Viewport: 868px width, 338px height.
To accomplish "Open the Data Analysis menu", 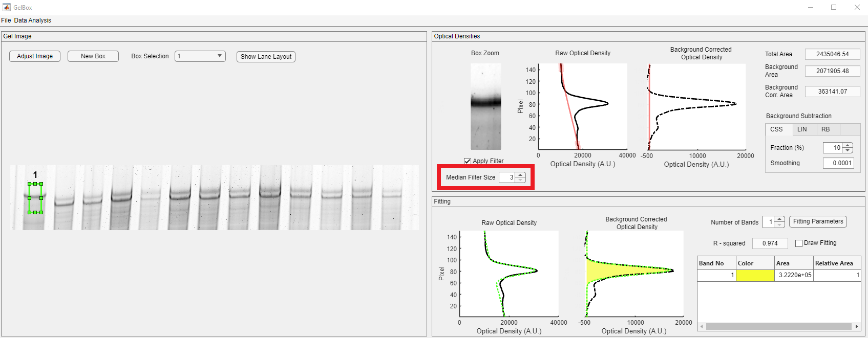I will pyautogui.click(x=32, y=20).
